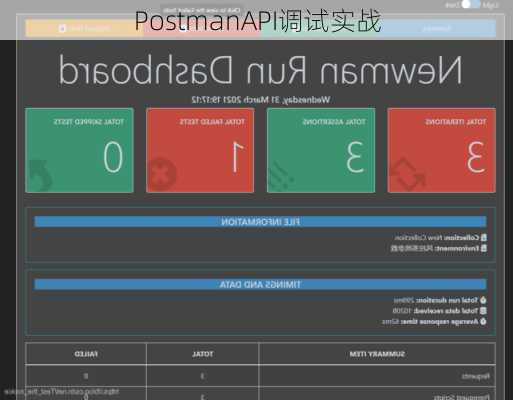
Task: Select the Total data received line
Action: pos(439,311)
